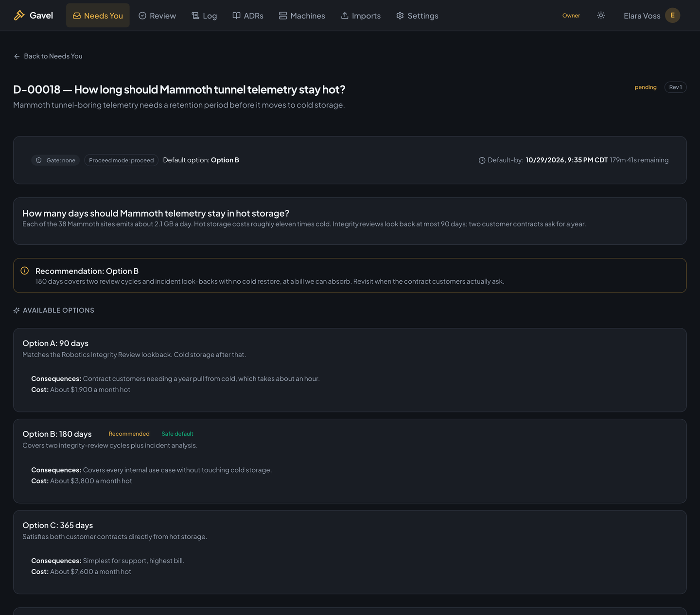Screen dimensions: 700x615
Task: Click the 179m 41s remaining countdown
Action: [639, 160]
